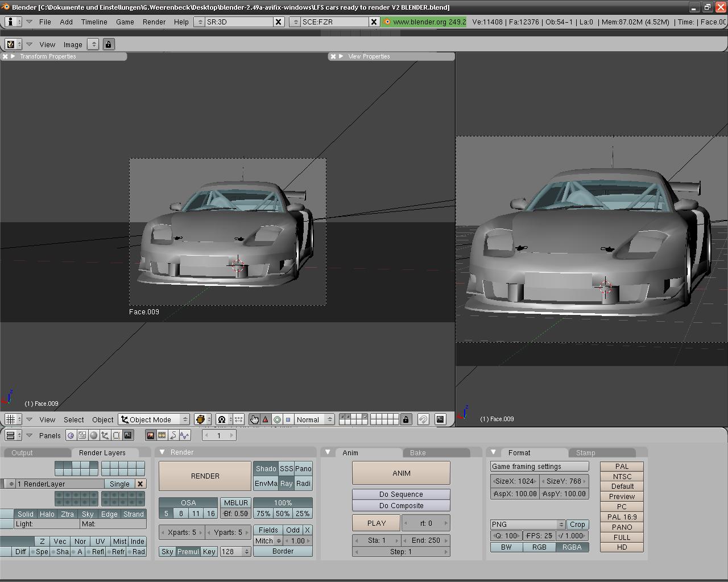728x582 pixels.
Task: Select the Scene (F10) panel icon
Action: pos(128,435)
